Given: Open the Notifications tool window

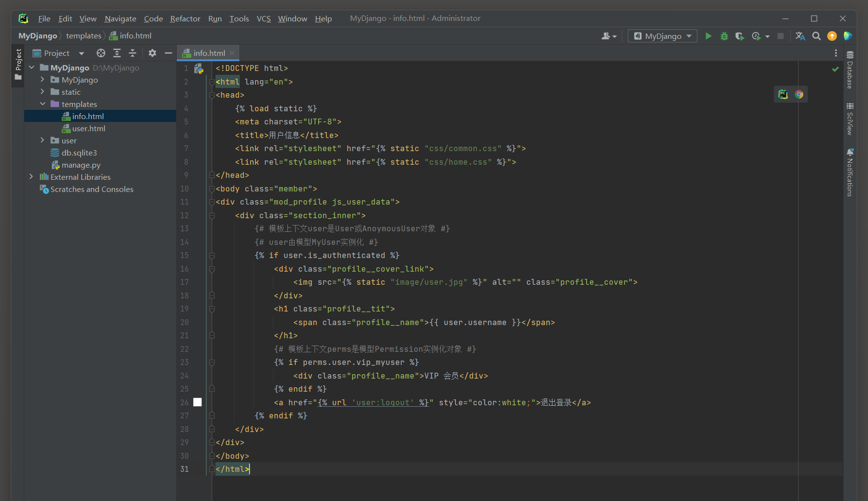Looking at the screenshot, I should pyautogui.click(x=850, y=173).
